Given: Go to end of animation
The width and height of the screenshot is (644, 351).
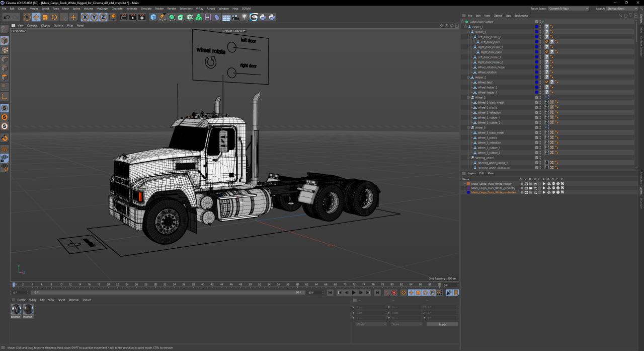Looking at the screenshot, I should [x=377, y=293].
